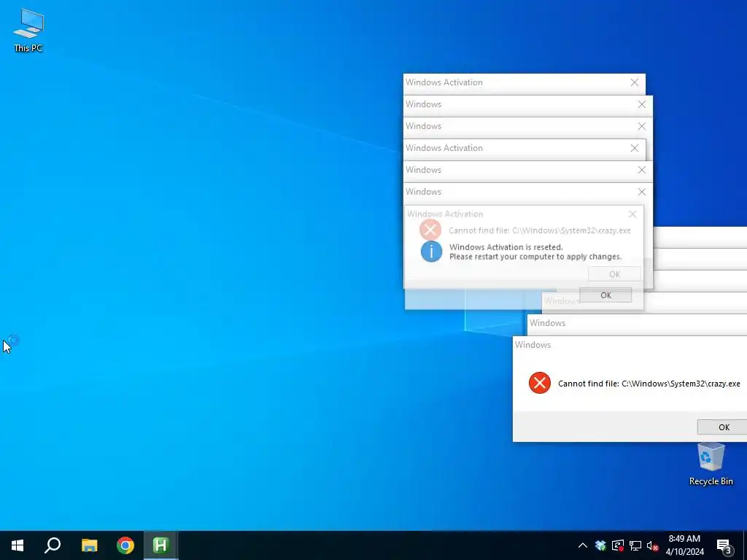This screenshot has height=560, width=747.
Task: Open the clock showing 8:49 AM
Action: (x=684, y=545)
